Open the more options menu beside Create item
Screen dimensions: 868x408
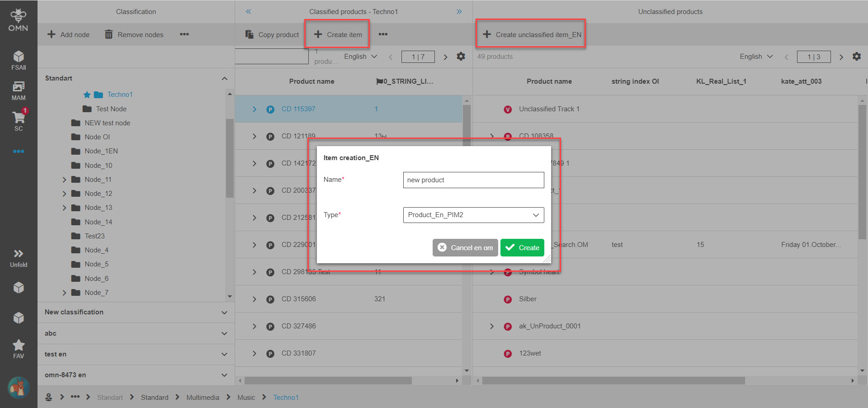(x=383, y=34)
